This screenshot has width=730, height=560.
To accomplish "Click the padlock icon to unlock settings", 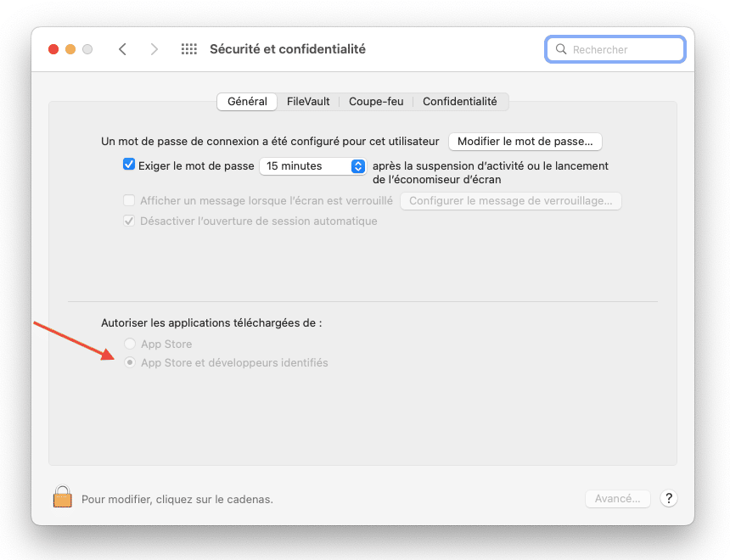I will click(x=62, y=496).
